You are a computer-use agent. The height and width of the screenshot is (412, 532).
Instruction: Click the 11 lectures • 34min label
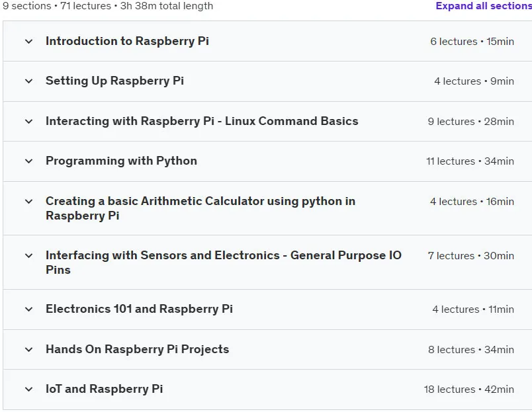(470, 161)
